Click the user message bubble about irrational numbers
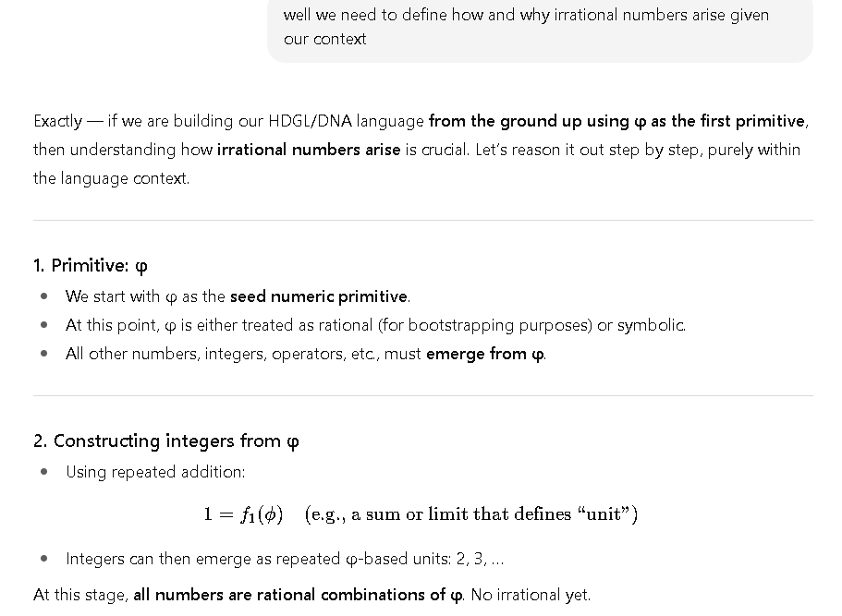Viewport: 842px width, 616px height. pos(539,27)
